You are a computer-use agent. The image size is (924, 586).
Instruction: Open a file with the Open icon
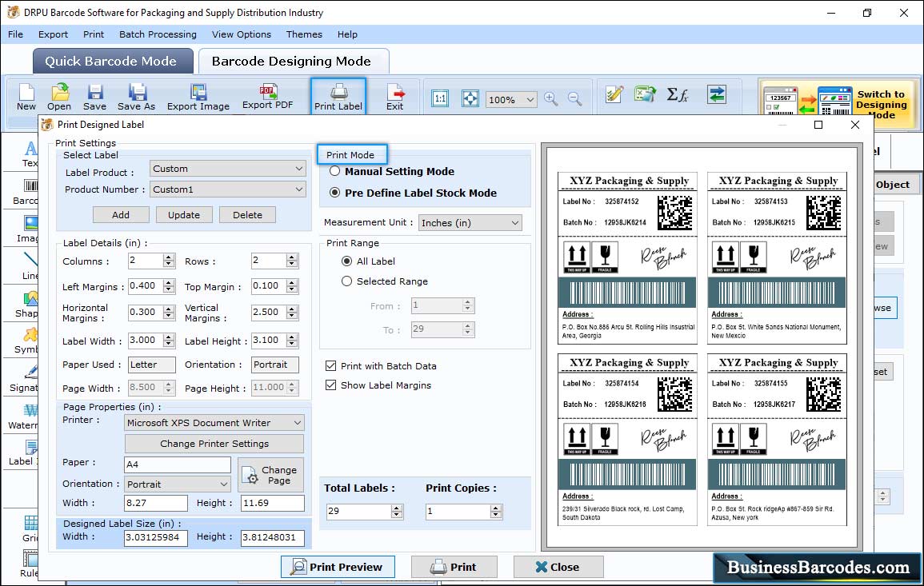[x=59, y=97]
